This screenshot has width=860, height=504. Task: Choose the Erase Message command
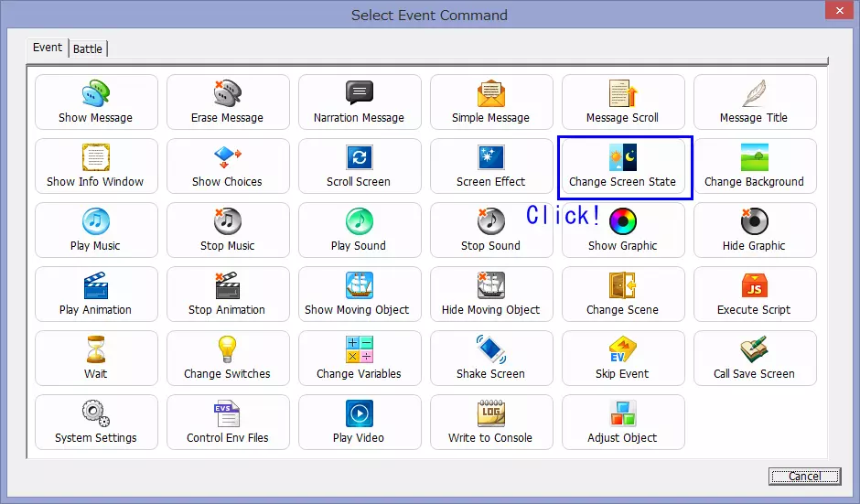[x=228, y=102]
